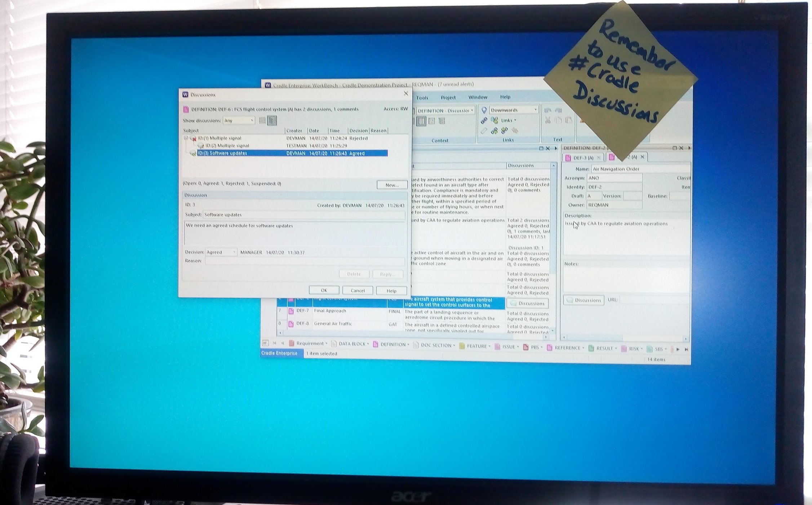Click the FEATURE item type icon

[462, 346]
